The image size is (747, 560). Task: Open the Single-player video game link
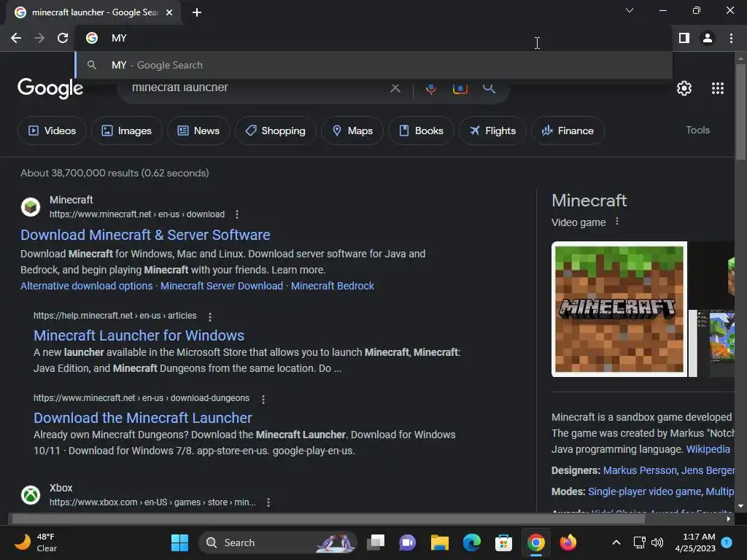coord(644,491)
